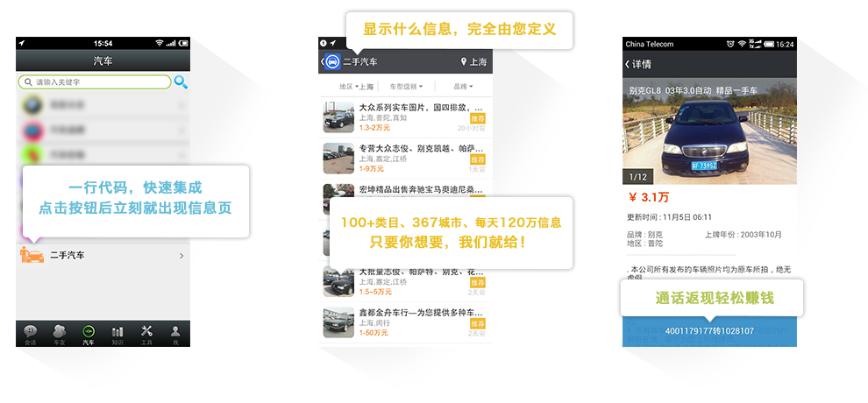Switch to the 知识 knowledge tab

click(117, 335)
